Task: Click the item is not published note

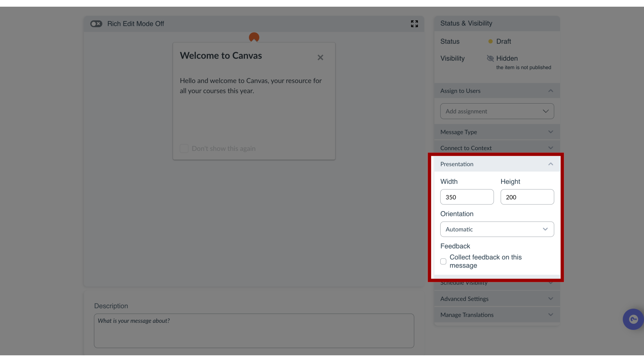Action: pyautogui.click(x=524, y=67)
